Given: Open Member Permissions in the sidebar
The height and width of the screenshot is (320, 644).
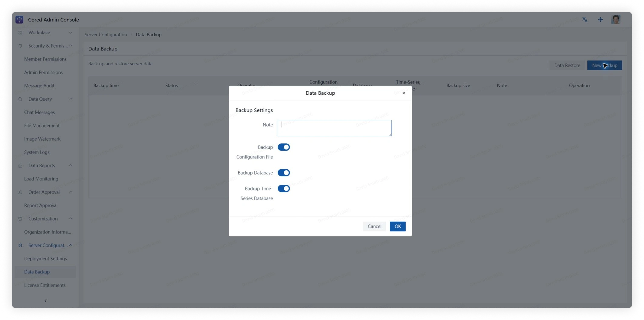Looking at the screenshot, I should [45, 59].
